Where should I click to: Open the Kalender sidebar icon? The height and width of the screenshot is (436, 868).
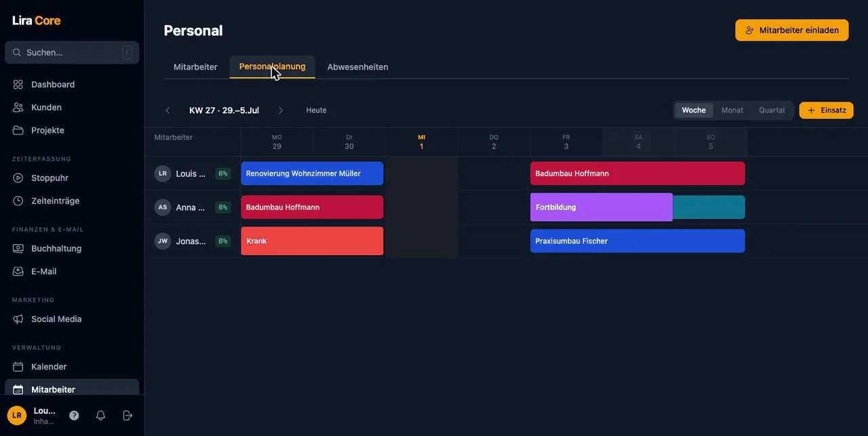[x=18, y=367]
